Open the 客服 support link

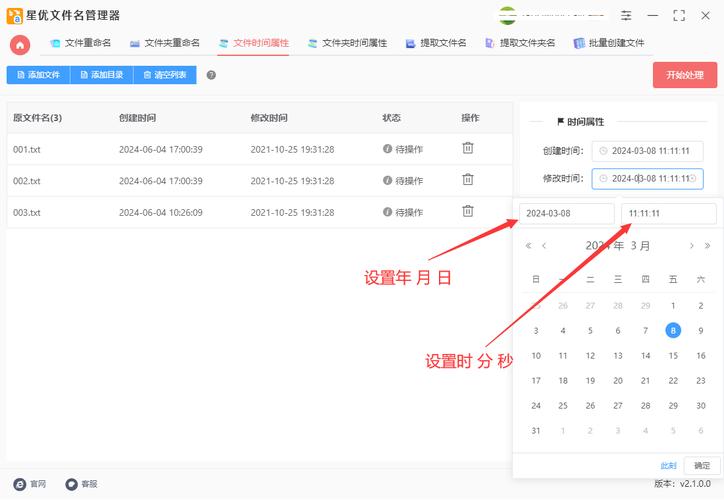pos(81,484)
